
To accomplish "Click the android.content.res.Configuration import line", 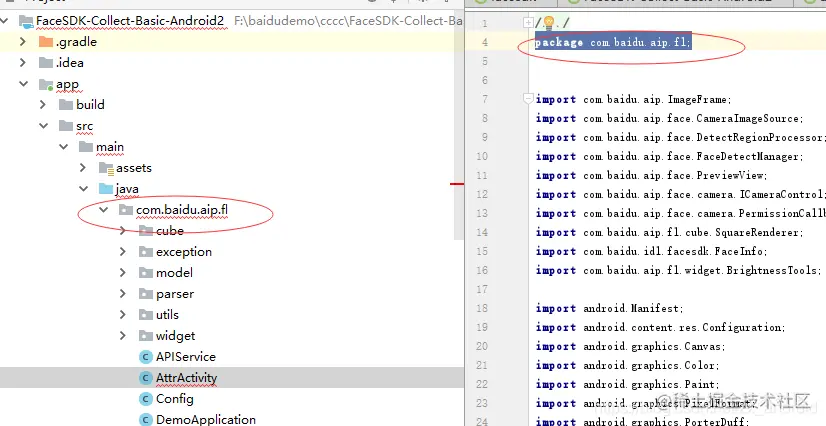I will [661, 327].
